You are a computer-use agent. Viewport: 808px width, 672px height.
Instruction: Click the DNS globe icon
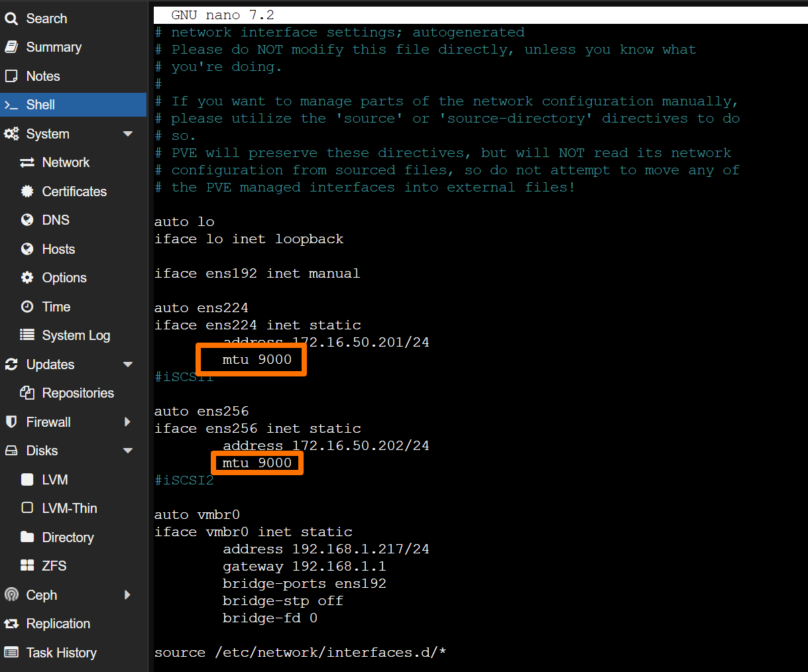click(27, 220)
